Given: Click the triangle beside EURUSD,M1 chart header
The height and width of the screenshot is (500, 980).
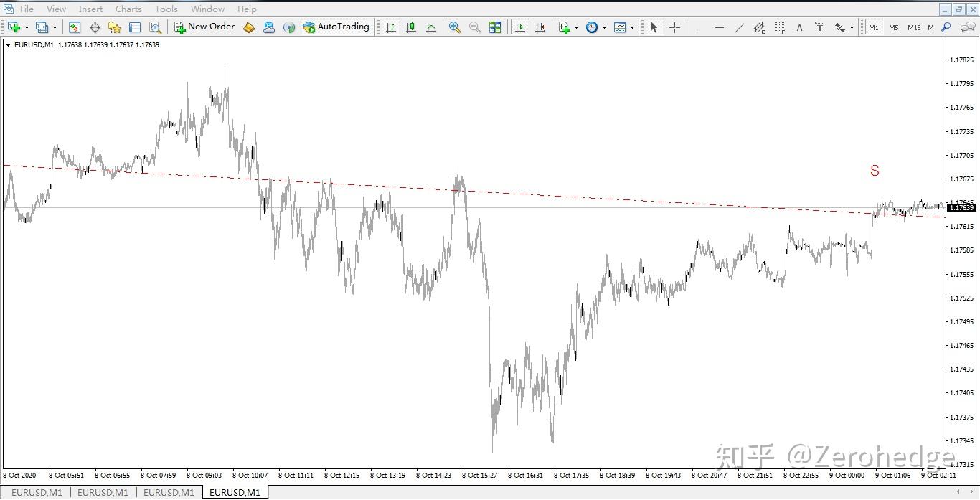Looking at the screenshot, I should [8, 44].
